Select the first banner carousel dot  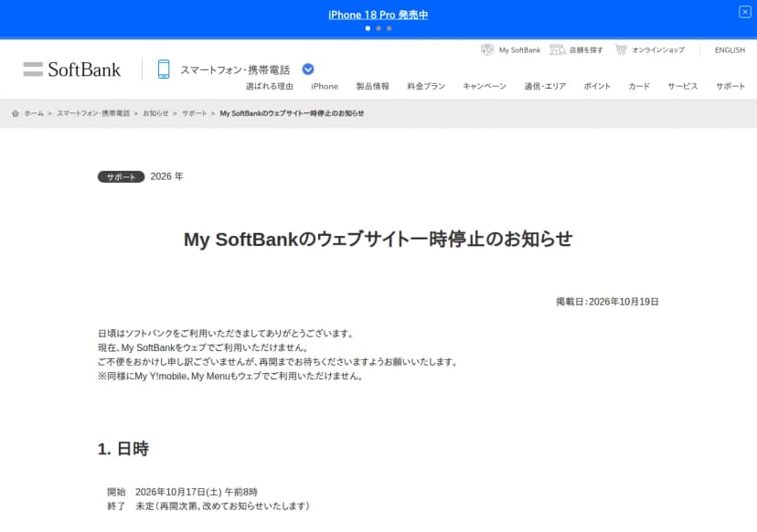click(x=368, y=28)
